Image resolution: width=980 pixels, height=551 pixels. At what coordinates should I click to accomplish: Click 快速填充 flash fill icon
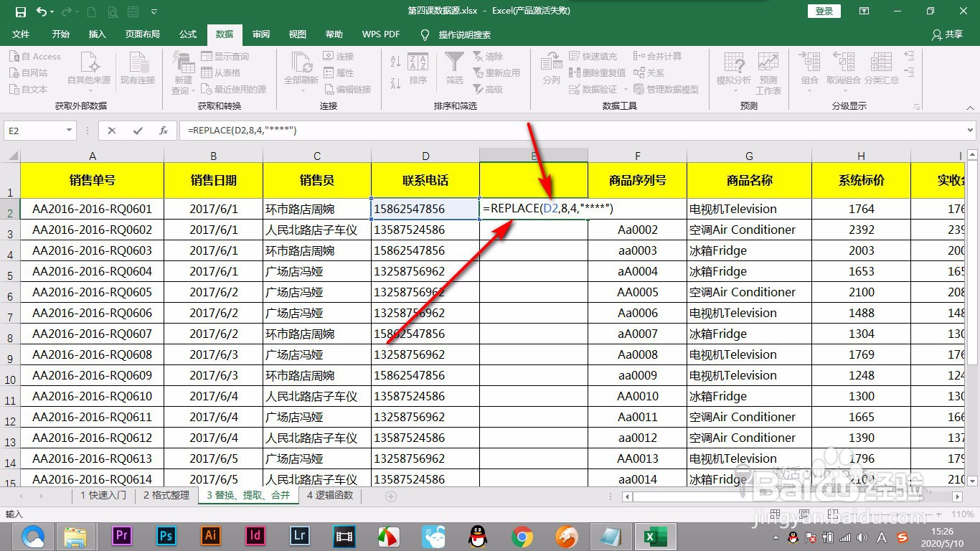(x=575, y=57)
